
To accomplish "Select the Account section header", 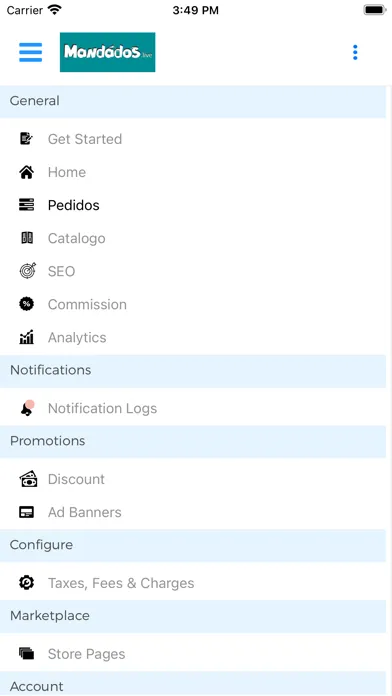I will tap(193, 684).
